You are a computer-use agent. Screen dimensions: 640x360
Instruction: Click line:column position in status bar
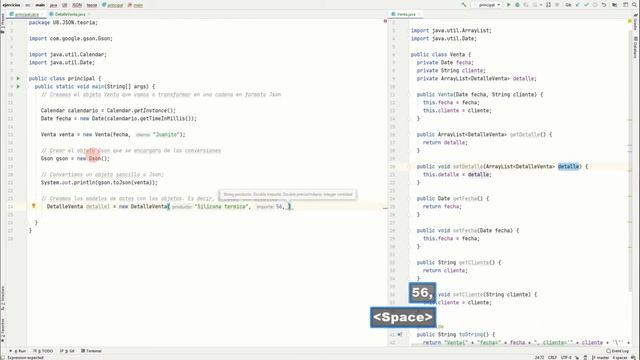[x=539, y=358]
